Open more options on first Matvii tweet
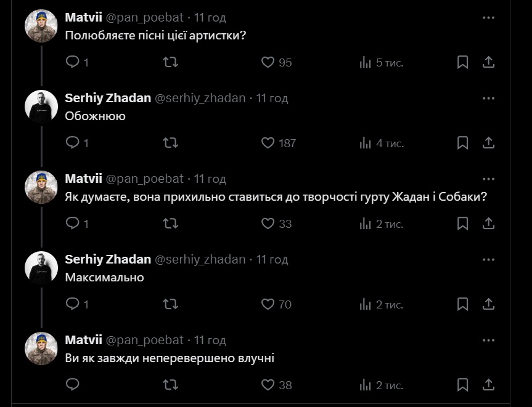Viewport: 532px width, 407px height. click(488, 18)
